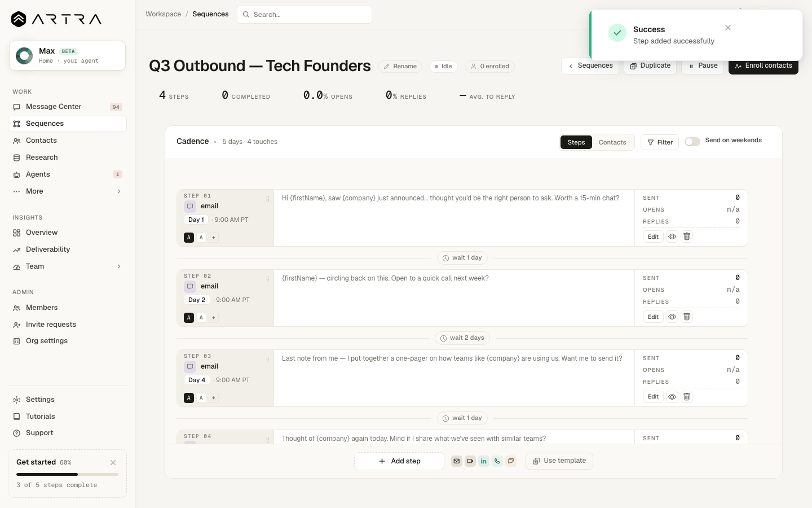Add a new variant to Step 03
This screenshot has width=812, height=508.
pyautogui.click(x=214, y=398)
